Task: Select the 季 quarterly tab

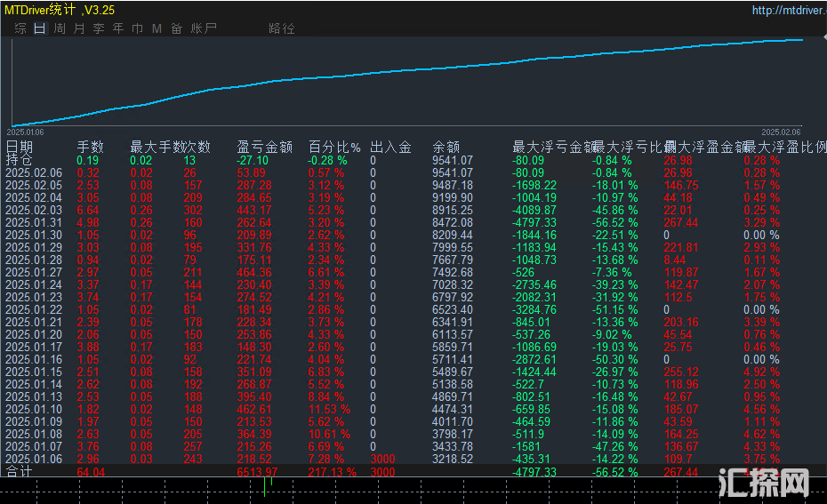Action: click(x=98, y=28)
